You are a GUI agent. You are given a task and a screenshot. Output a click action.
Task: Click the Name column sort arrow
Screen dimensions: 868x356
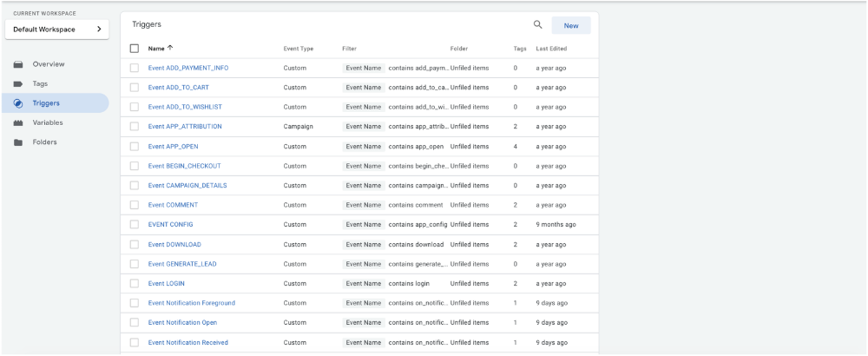click(x=170, y=49)
